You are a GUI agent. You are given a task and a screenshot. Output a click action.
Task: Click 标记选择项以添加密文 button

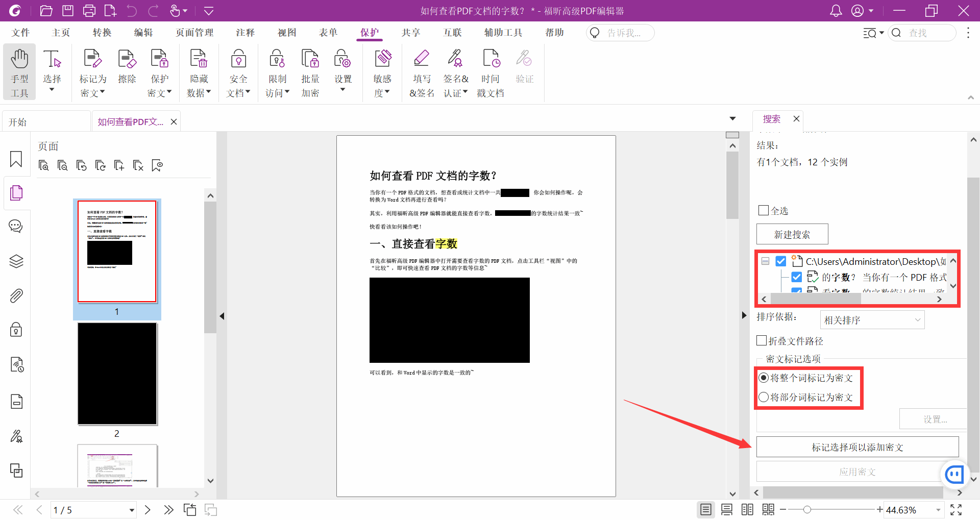pos(857,447)
